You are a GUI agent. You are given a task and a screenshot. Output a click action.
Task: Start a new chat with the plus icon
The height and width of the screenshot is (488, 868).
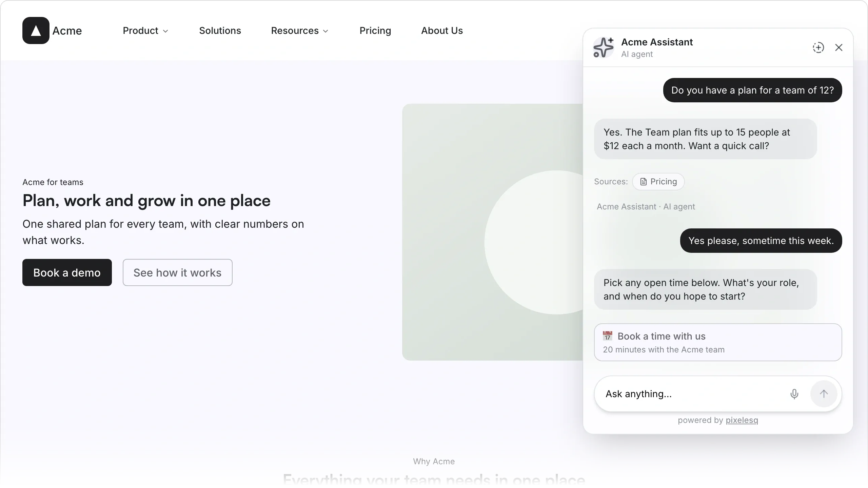point(818,47)
